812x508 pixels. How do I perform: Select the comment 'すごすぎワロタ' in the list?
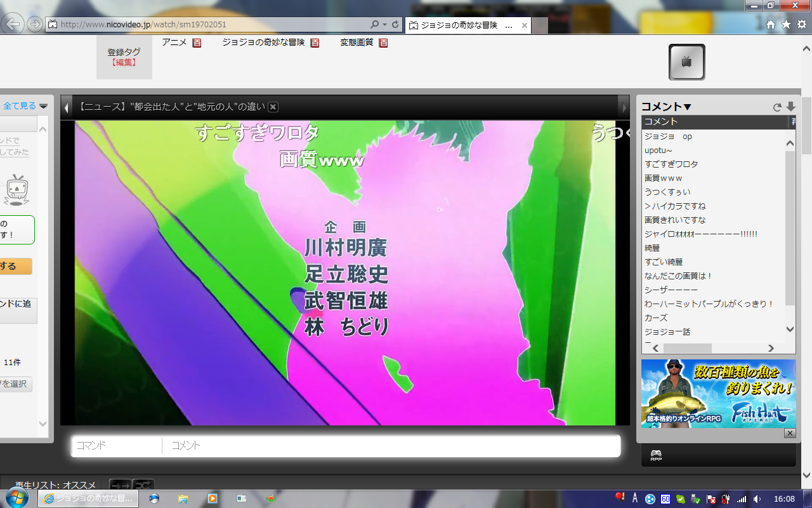pyautogui.click(x=714, y=164)
